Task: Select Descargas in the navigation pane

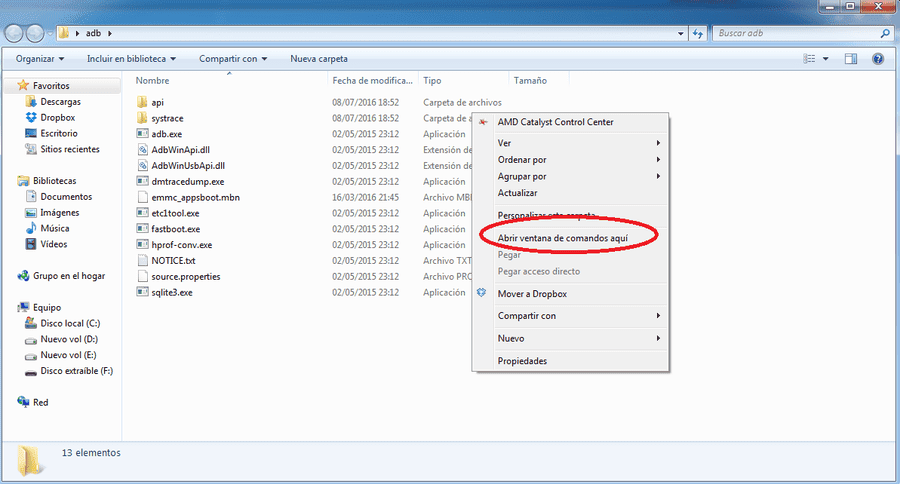Action: tap(60, 102)
